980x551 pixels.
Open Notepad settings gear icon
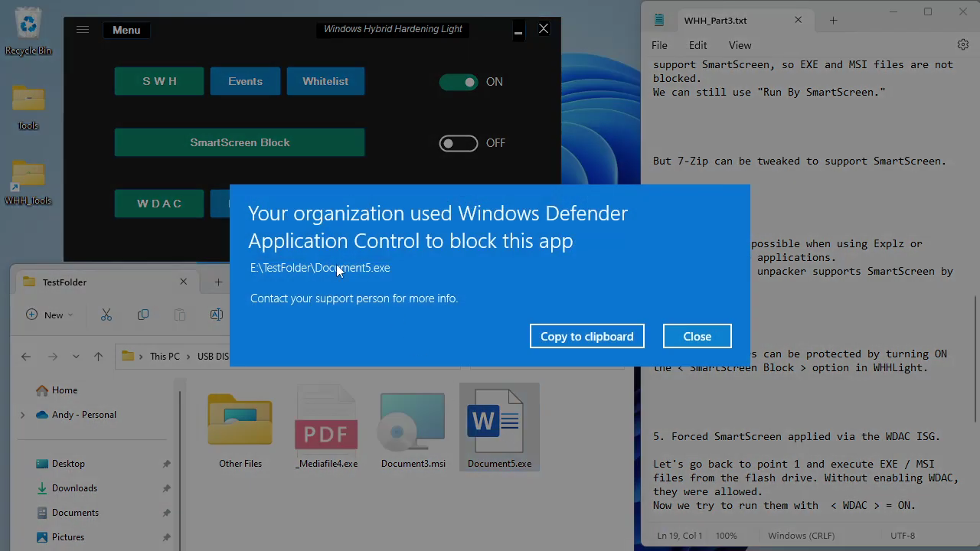pos(963,45)
